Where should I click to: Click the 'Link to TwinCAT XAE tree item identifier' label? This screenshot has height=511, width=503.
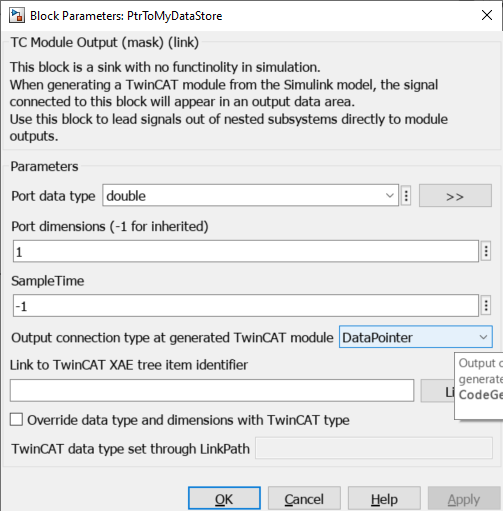[129, 365]
